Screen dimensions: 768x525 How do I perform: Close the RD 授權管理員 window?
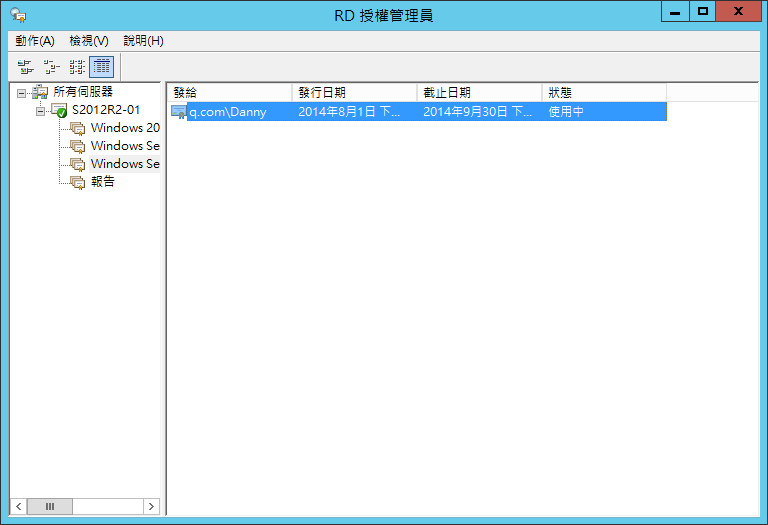[x=738, y=11]
